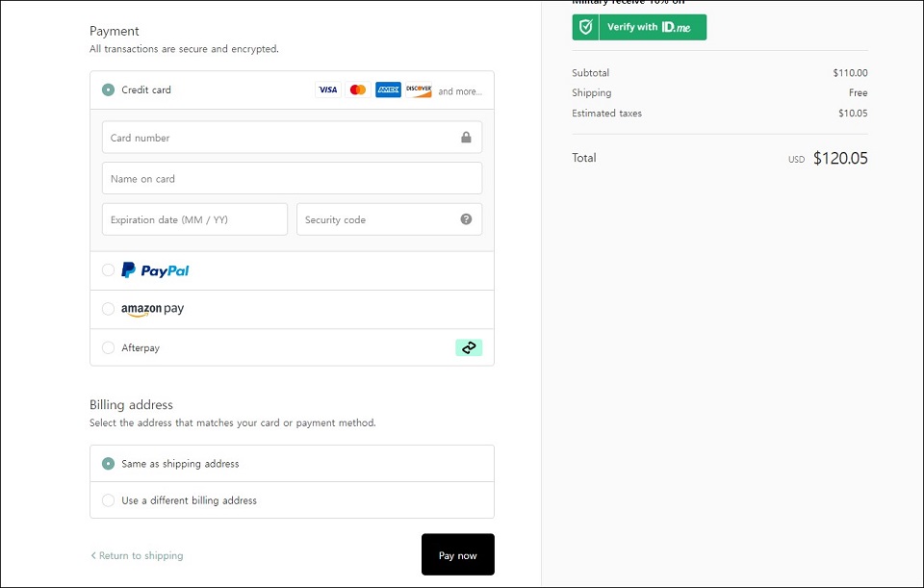
Task: Select the Credit card radio button
Action: (109, 89)
